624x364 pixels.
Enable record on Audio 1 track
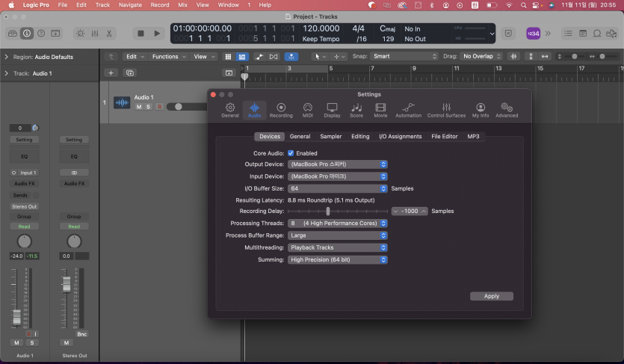click(158, 107)
